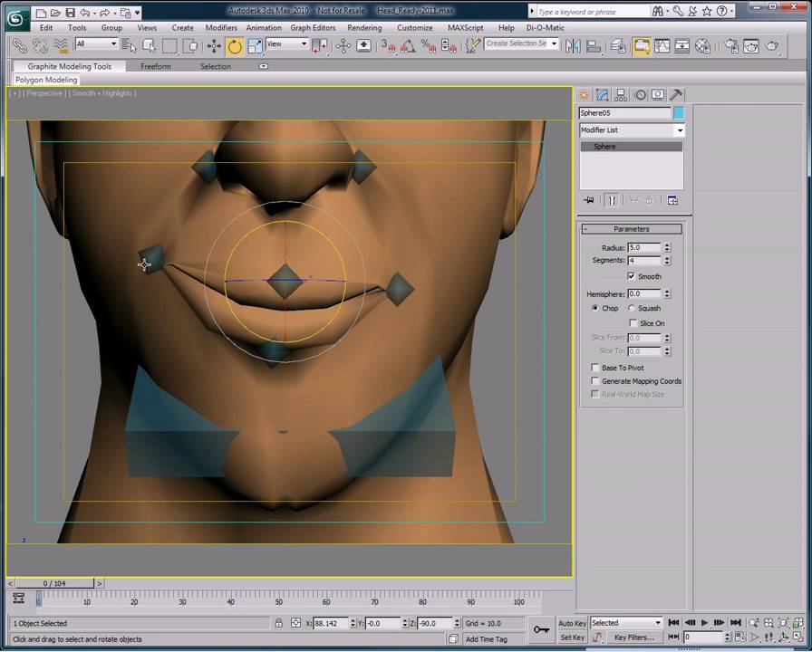Click Bind to Space Warp icon
The image size is (812, 652).
coord(61,46)
